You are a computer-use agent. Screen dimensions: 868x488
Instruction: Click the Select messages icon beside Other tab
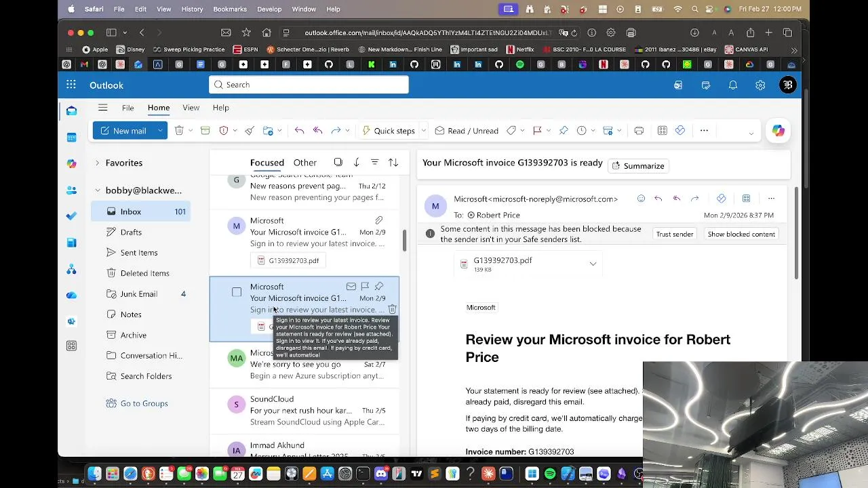[x=338, y=162]
